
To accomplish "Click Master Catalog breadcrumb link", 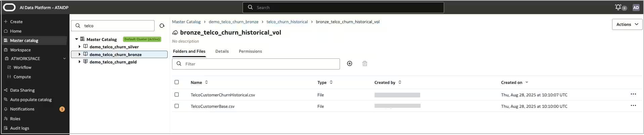I will click(x=186, y=21).
